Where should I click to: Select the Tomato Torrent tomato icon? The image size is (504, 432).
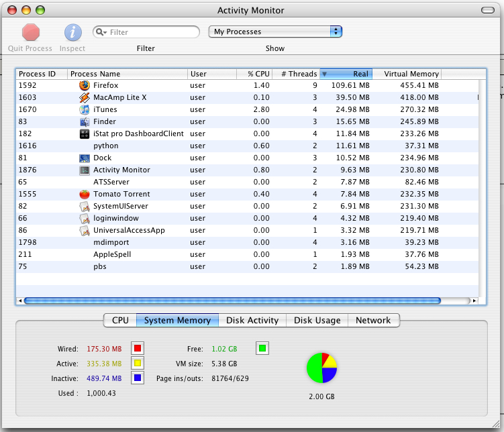[84, 194]
